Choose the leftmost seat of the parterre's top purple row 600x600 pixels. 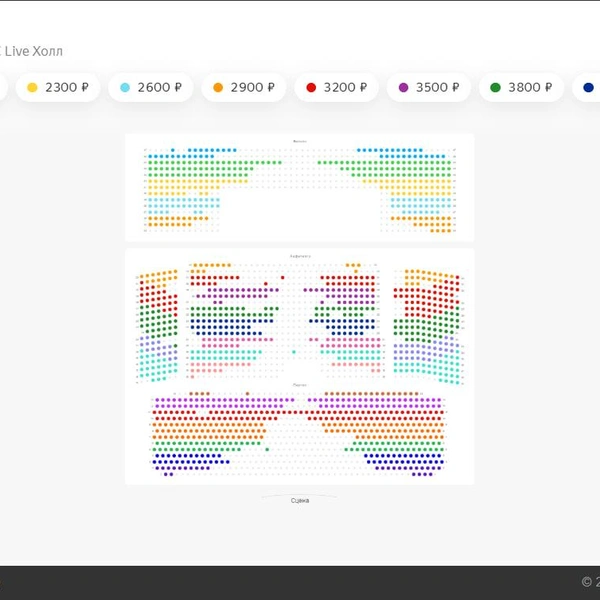pyautogui.click(x=157, y=400)
